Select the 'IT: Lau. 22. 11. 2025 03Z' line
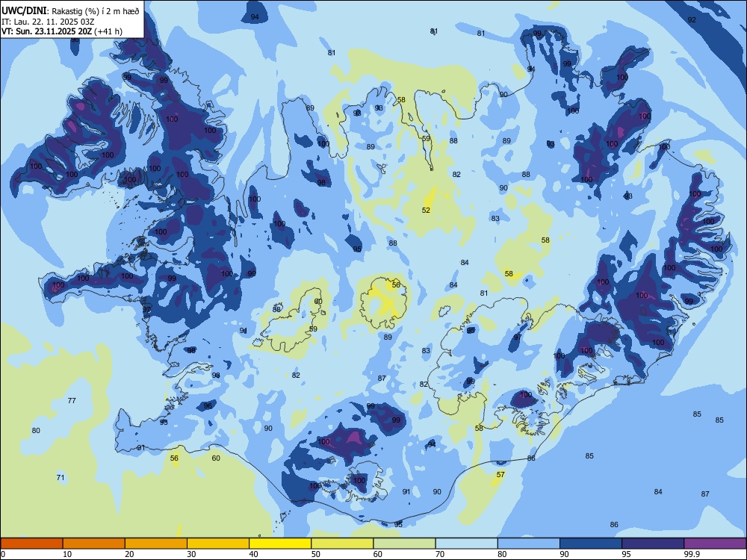This screenshot has height=560, width=747. [x=46, y=22]
